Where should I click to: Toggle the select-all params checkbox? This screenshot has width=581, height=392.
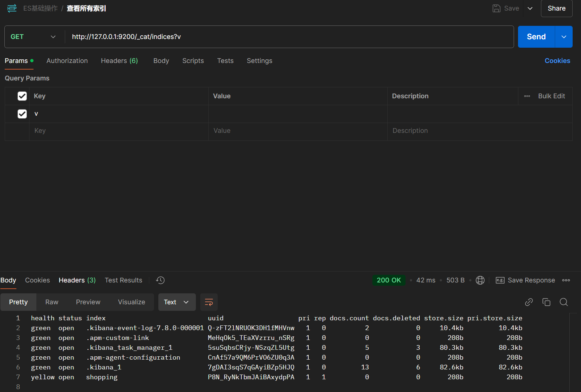22,96
